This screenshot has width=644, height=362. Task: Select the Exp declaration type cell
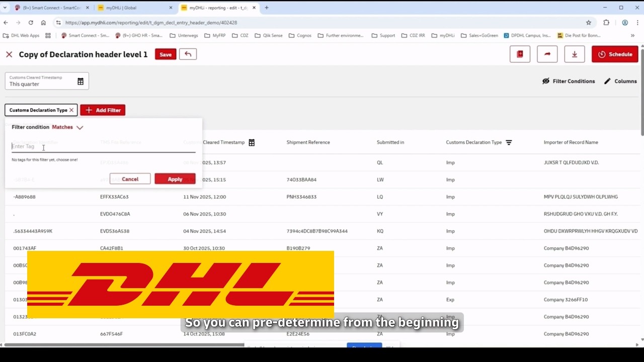[x=450, y=300]
